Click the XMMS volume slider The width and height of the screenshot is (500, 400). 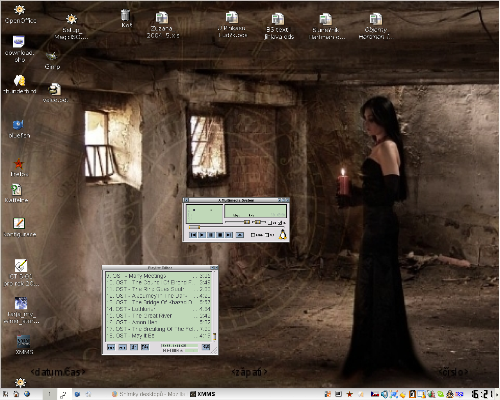pos(237,222)
